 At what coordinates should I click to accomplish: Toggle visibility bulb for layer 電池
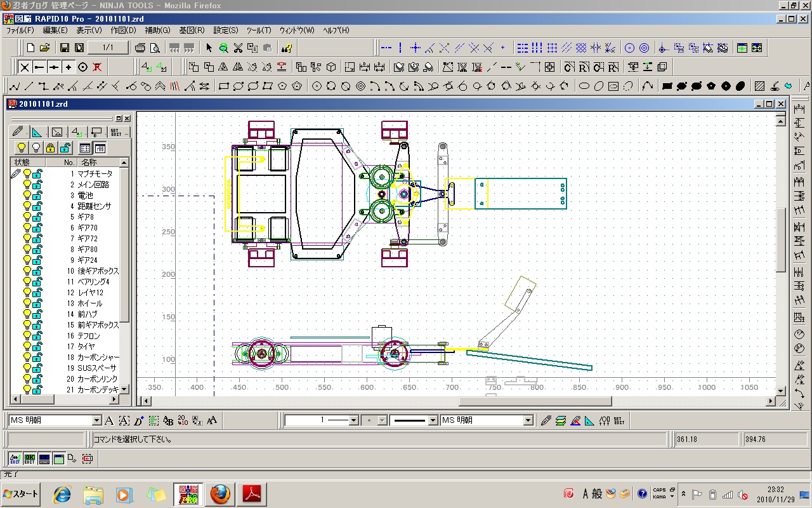27,196
